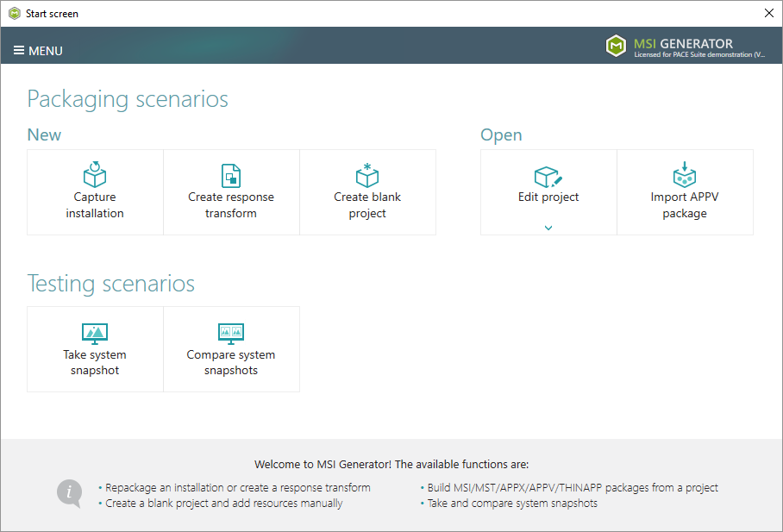Click the Open section heading
Image resolution: width=783 pixels, height=532 pixels.
[501, 135]
